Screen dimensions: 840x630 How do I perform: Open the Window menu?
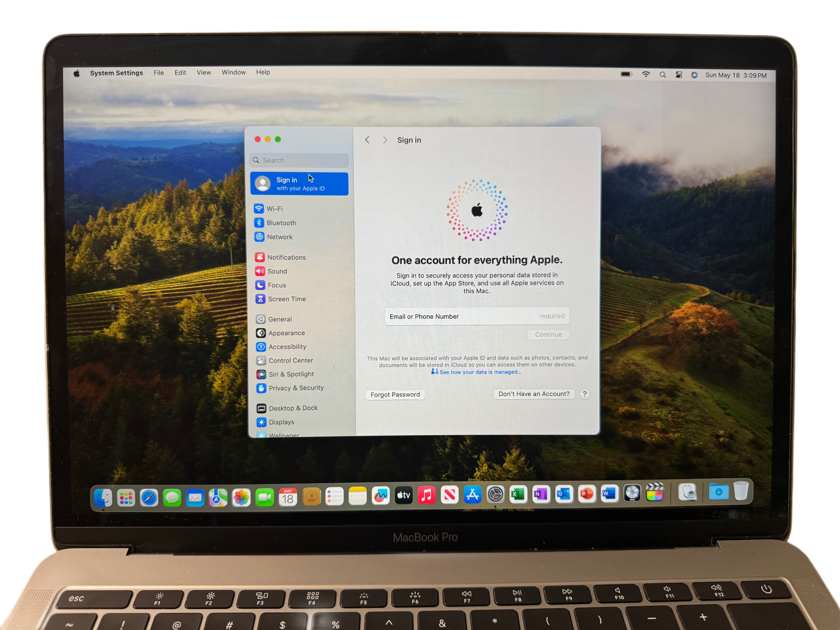pyautogui.click(x=234, y=73)
